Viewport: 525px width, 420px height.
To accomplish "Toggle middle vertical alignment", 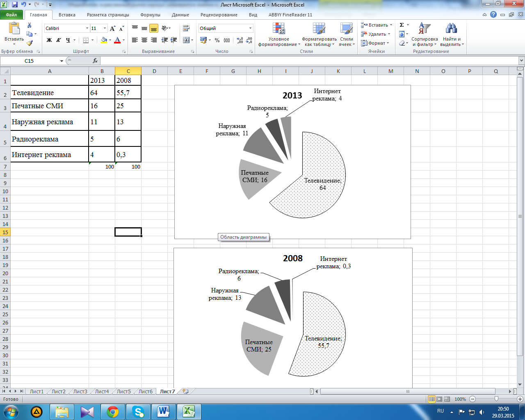I will pos(144,28).
